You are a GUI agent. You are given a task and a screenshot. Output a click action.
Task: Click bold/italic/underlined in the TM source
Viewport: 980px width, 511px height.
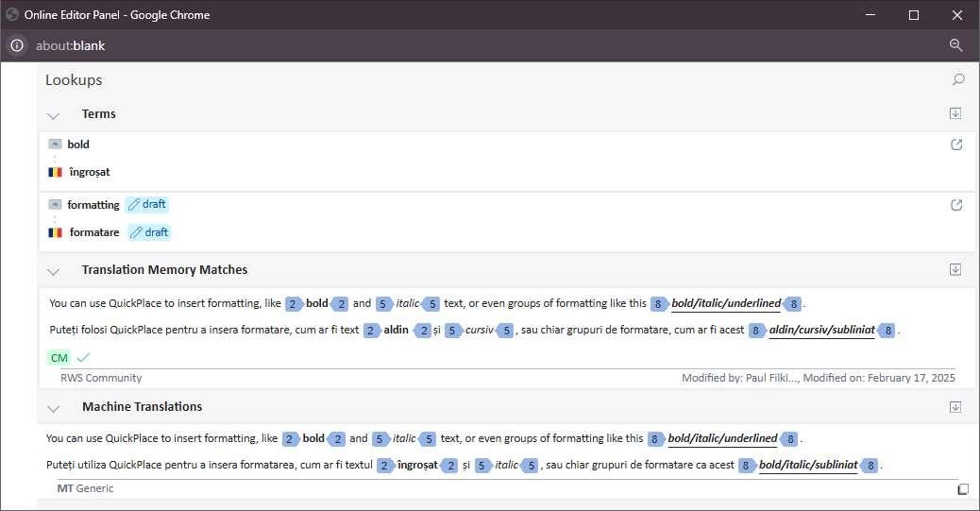[x=726, y=303]
